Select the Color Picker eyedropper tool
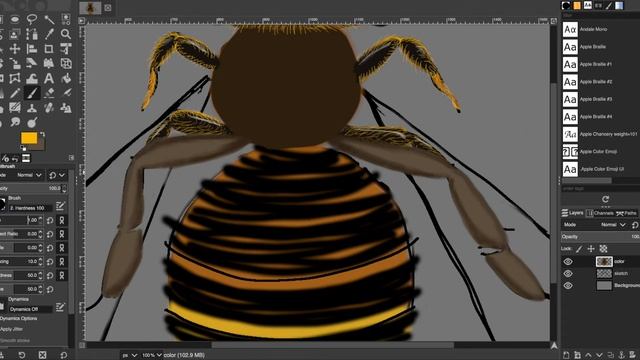Image resolution: width=640 pixels, height=360 pixels. pyautogui.click(x=49, y=34)
